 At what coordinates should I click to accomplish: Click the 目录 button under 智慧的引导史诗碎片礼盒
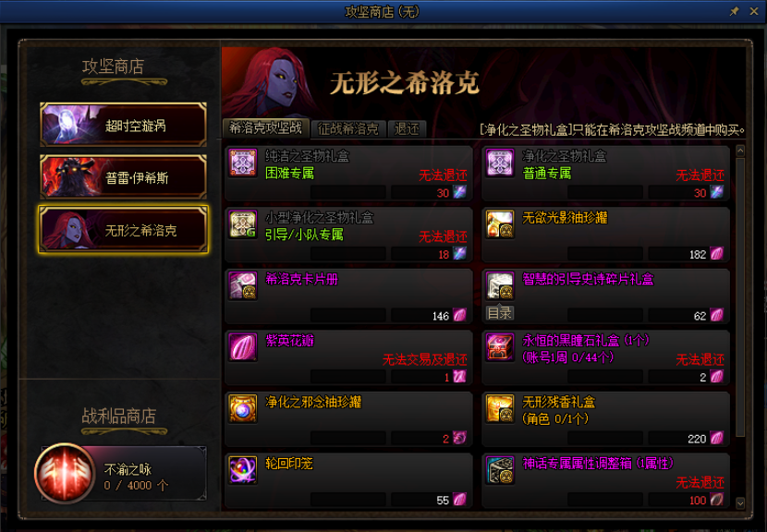pyautogui.click(x=500, y=313)
